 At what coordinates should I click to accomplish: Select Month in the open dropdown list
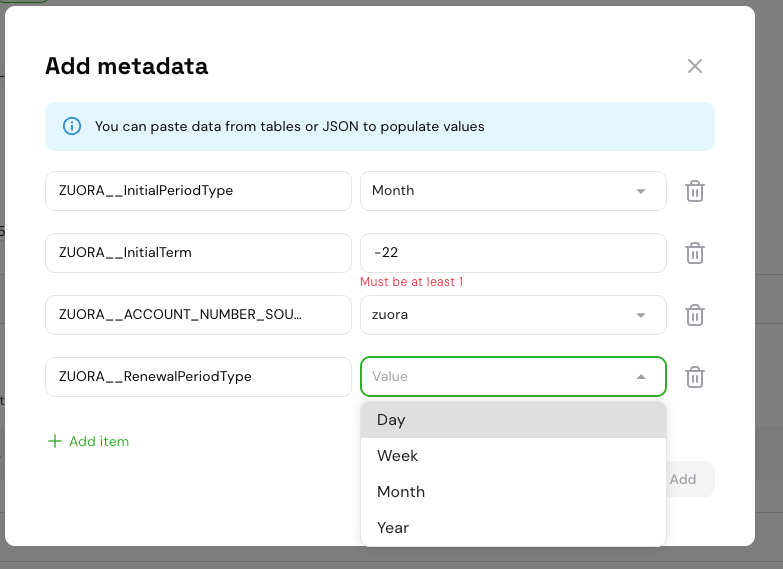[x=513, y=492]
